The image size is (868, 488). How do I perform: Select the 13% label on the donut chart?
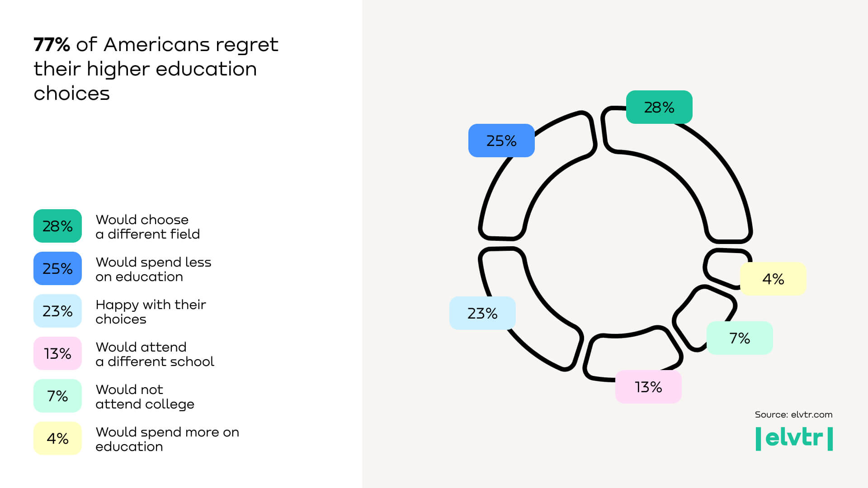point(648,387)
